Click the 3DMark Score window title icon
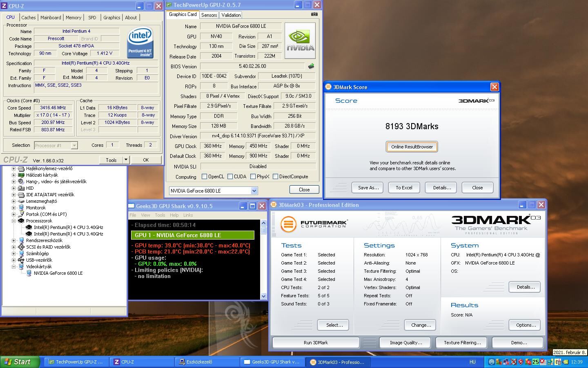This screenshot has height=368, width=588. (x=328, y=87)
